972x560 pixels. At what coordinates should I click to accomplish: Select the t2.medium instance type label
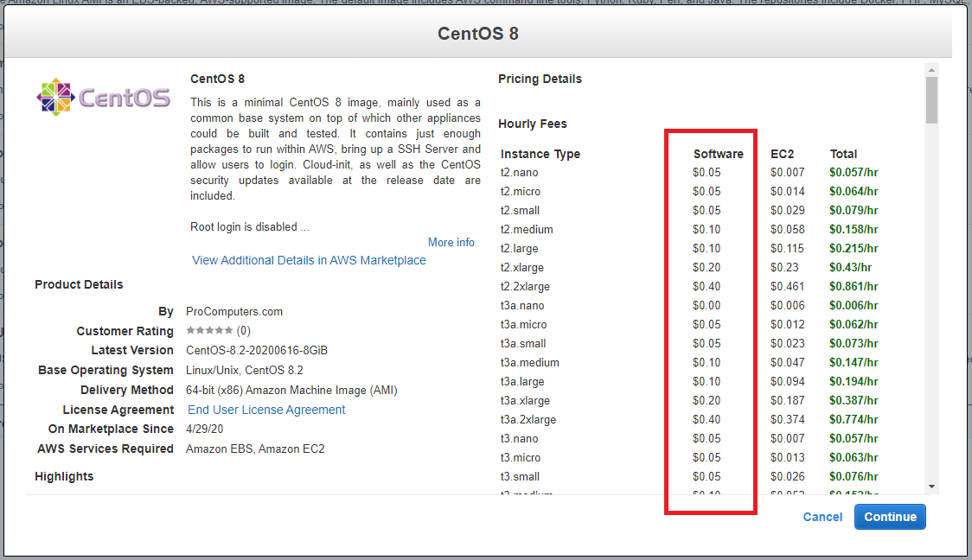pyautogui.click(x=527, y=229)
